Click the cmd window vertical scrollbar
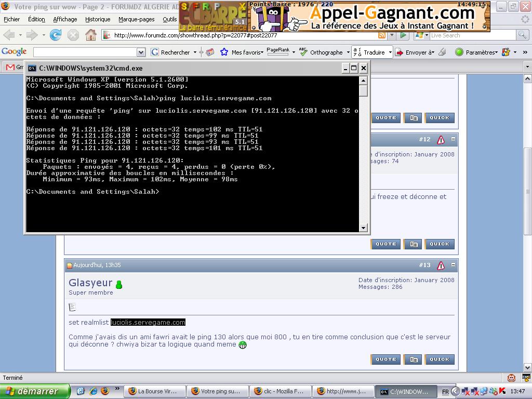532x399 pixels. point(363,156)
